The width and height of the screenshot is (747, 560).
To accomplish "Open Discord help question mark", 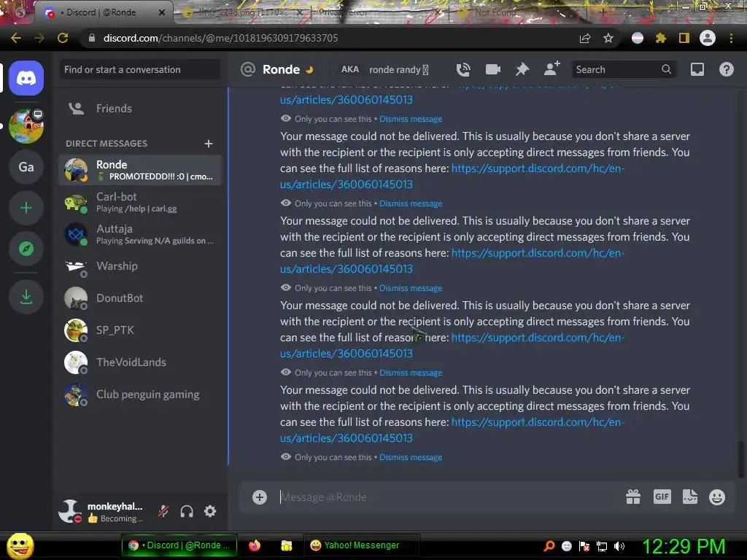I will coord(726,69).
